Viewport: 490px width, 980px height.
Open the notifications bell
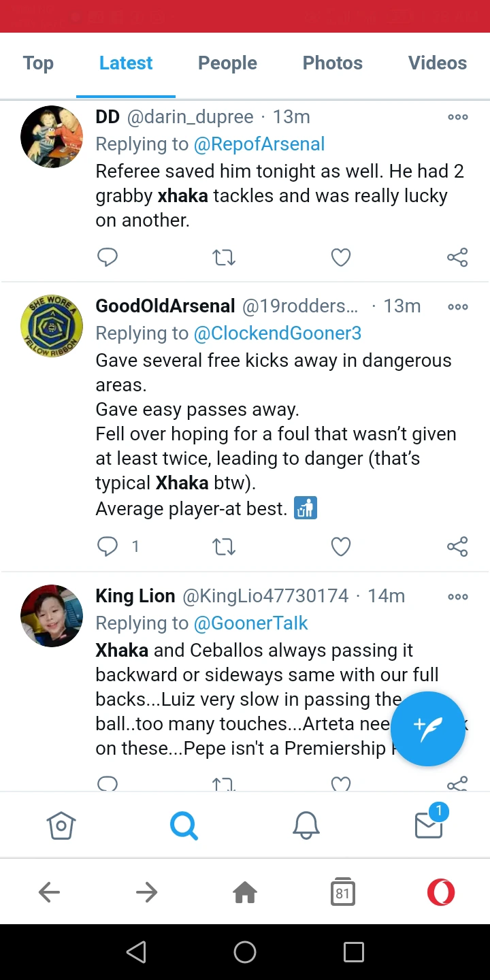click(x=306, y=826)
